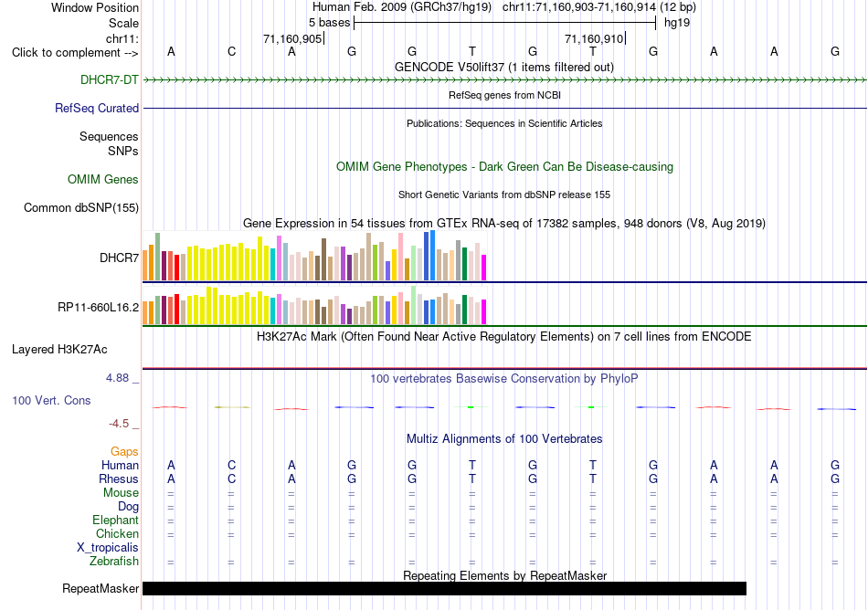
Task: Click the 'hg19' scale label
Action: click(677, 23)
